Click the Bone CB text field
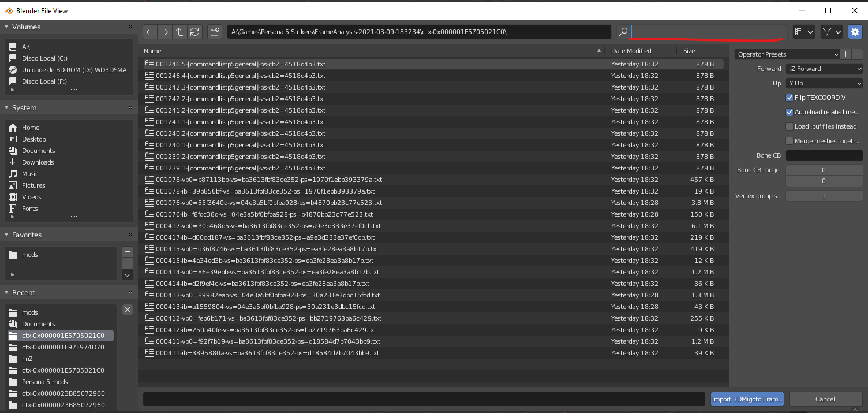868x413 pixels. click(824, 155)
